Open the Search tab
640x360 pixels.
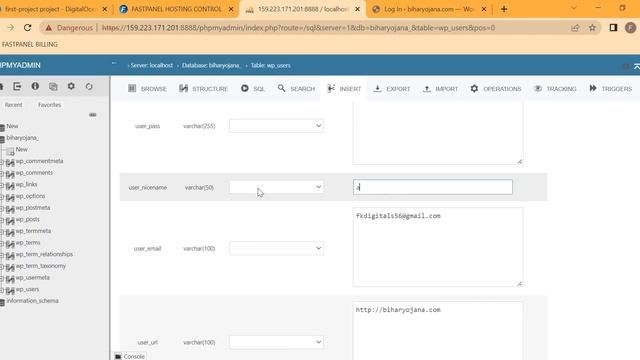click(296, 89)
